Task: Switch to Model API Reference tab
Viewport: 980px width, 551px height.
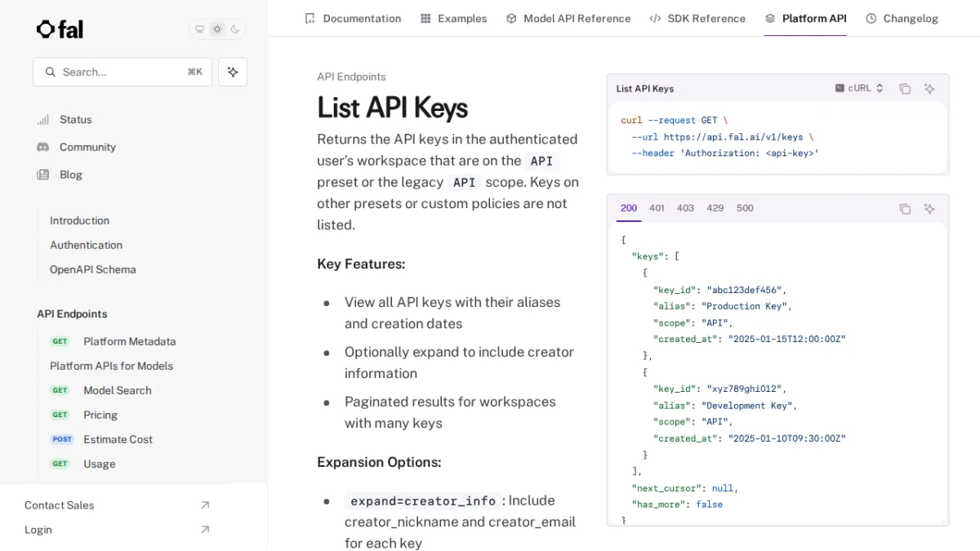Action: pos(568,18)
